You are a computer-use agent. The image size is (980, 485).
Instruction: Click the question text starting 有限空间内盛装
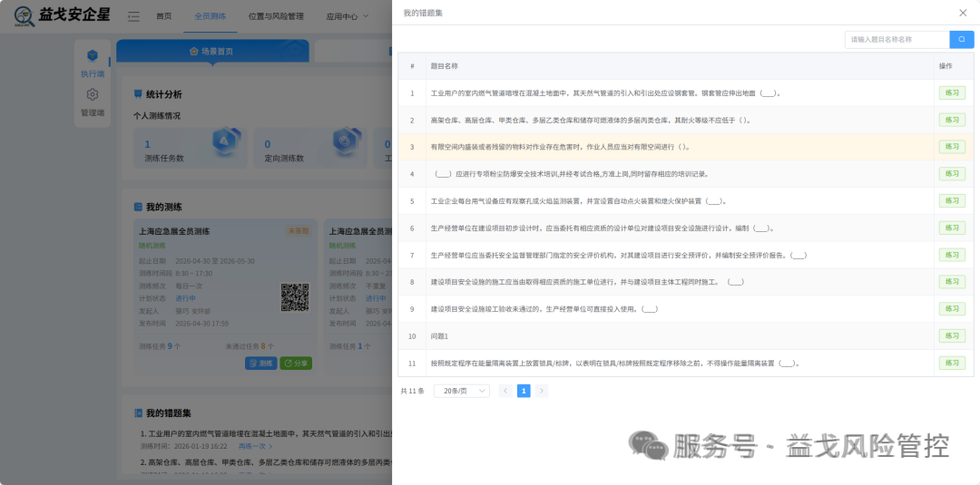(x=560, y=147)
